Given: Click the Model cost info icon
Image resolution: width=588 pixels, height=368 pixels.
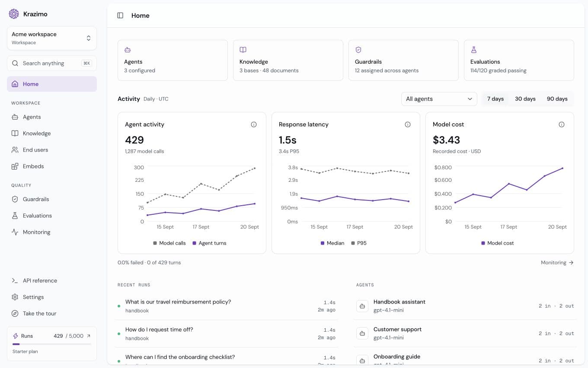Looking at the screenshot, I should coord(562,125).
